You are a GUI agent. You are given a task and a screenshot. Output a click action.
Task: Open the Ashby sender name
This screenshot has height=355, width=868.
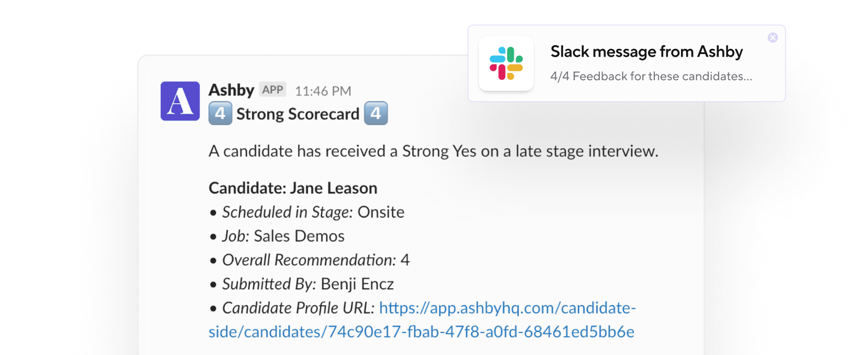[x=231, y=90]
